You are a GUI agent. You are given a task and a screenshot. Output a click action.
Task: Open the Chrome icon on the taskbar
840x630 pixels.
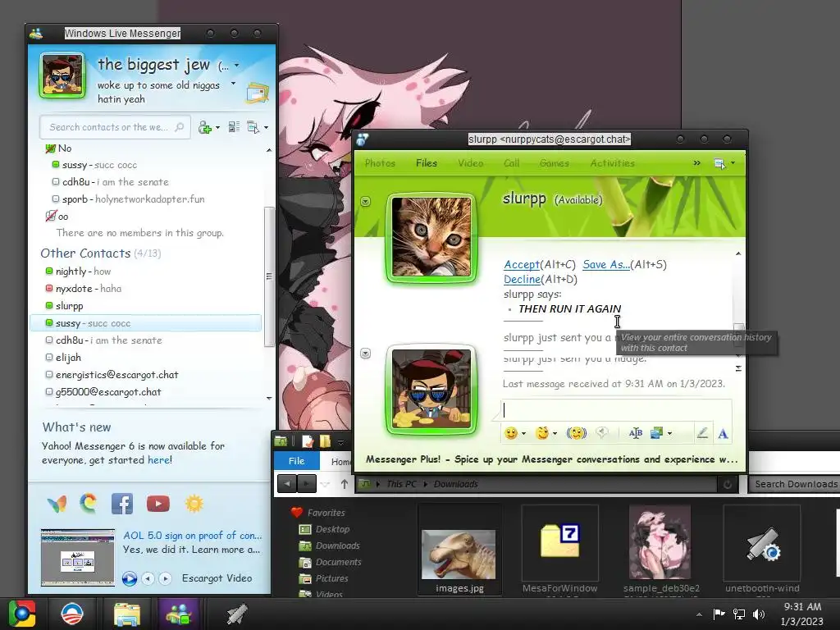[x=22, y=614]
